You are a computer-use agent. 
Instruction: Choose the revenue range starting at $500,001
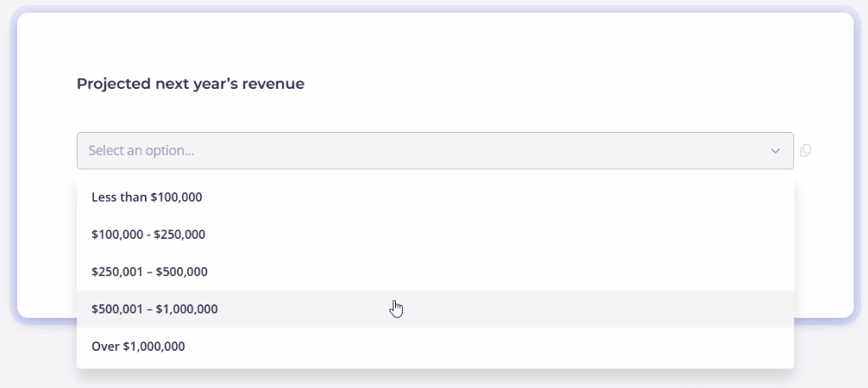pos(435,309)
